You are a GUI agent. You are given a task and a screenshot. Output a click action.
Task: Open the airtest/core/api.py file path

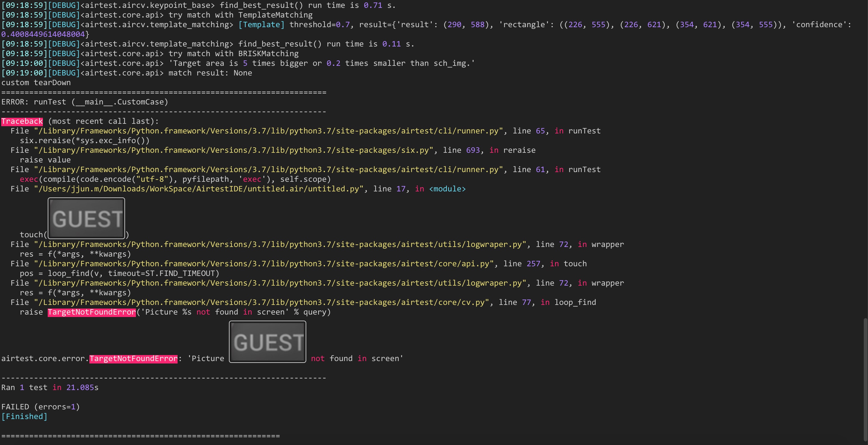[x=263, y=264]
